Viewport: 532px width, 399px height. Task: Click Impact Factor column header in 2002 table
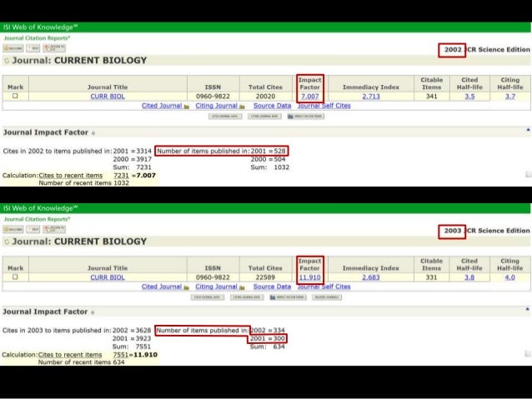coord(309,83)
